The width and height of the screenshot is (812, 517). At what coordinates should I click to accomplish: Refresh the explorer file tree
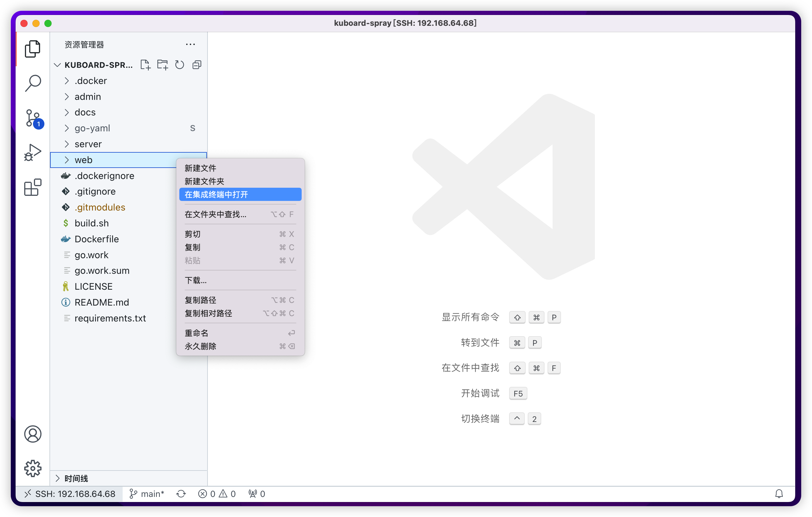[x=180, y=64]
